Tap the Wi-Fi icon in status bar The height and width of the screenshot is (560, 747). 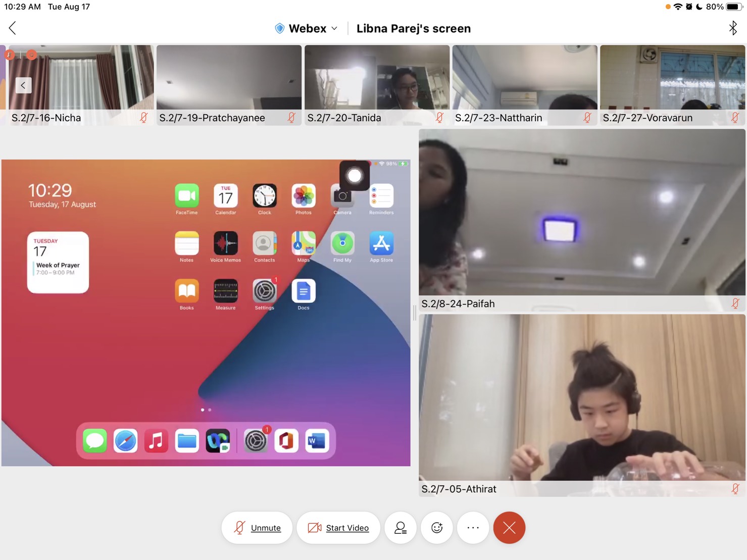678,7
